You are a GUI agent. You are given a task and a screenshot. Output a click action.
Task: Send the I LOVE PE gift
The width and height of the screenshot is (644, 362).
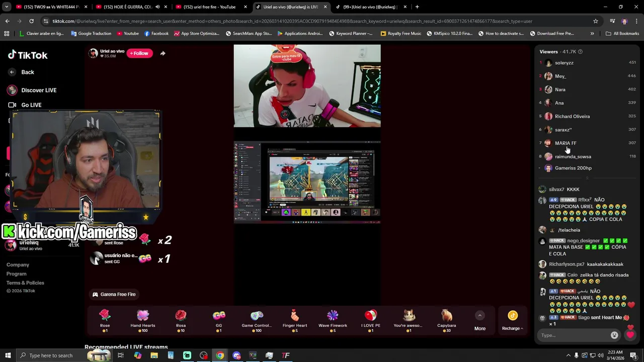[371, 321]
